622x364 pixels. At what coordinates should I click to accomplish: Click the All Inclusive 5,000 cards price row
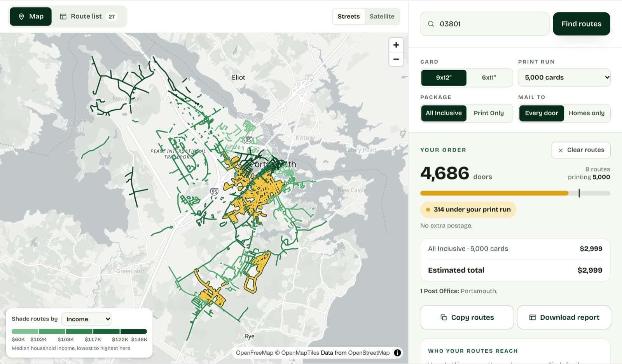pos(515,249)
